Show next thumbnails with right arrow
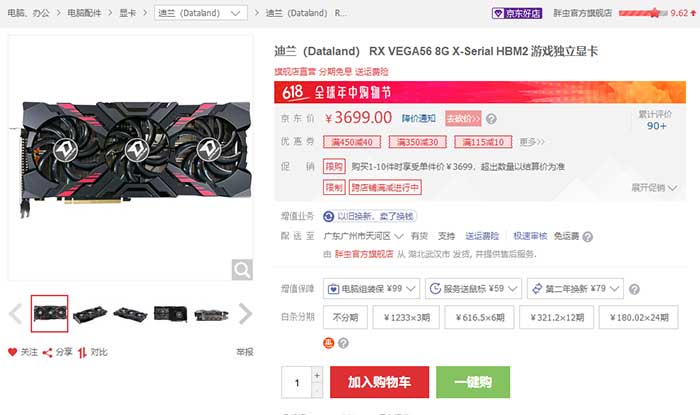Screen dimensions: 700x415 tap(246, 313)
